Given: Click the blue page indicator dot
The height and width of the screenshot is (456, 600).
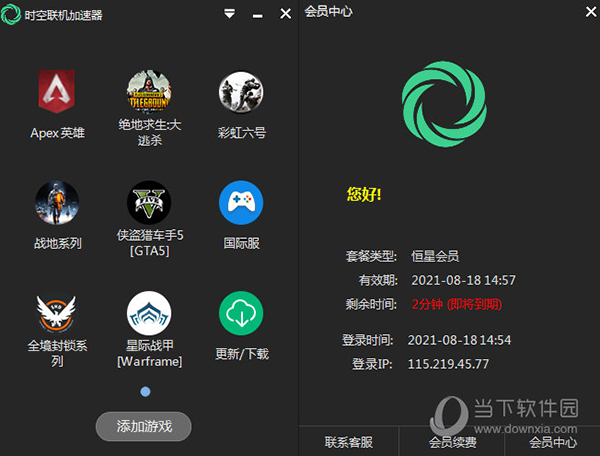Looking at the screenshot, I should [x=145, y=391].
